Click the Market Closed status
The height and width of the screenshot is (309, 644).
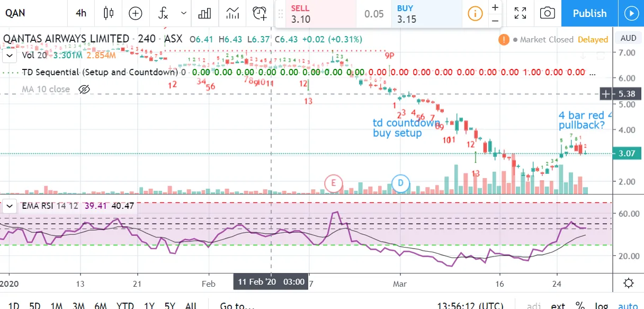coord(547,39)
